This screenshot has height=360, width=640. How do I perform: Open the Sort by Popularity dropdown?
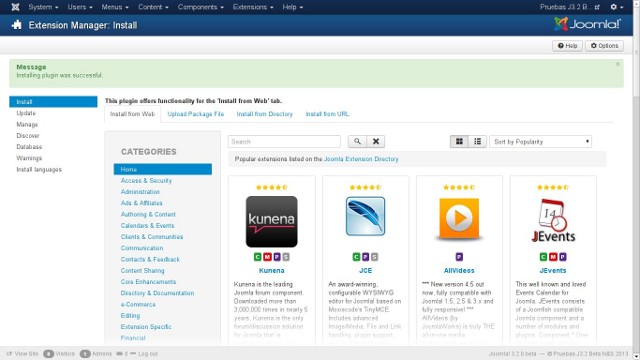click(540, 142)
